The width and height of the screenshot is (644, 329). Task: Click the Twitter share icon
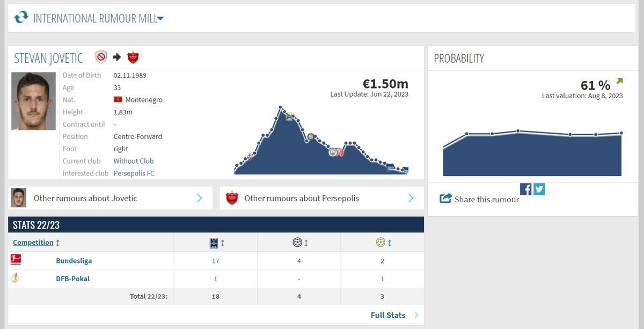tap(539, 189)
